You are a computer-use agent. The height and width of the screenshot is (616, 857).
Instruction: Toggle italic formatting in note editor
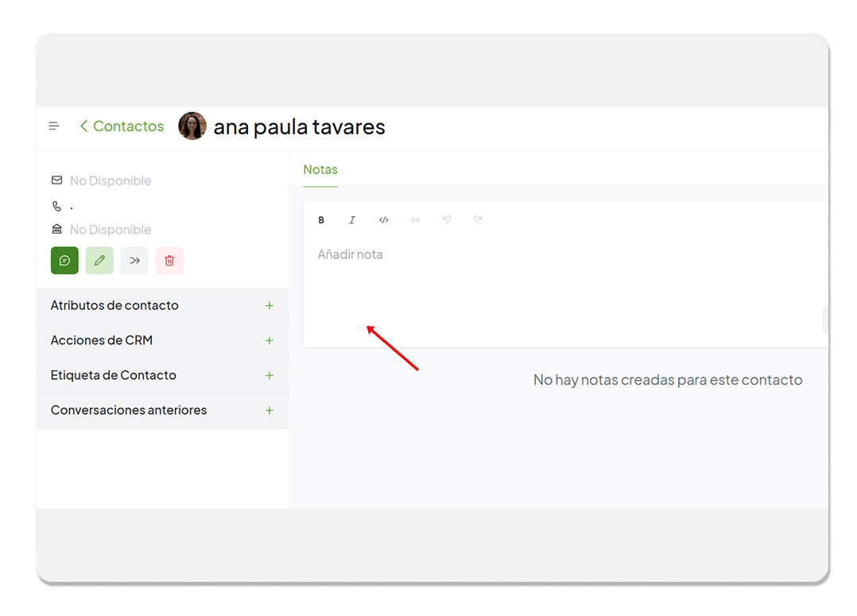[352, 220]
